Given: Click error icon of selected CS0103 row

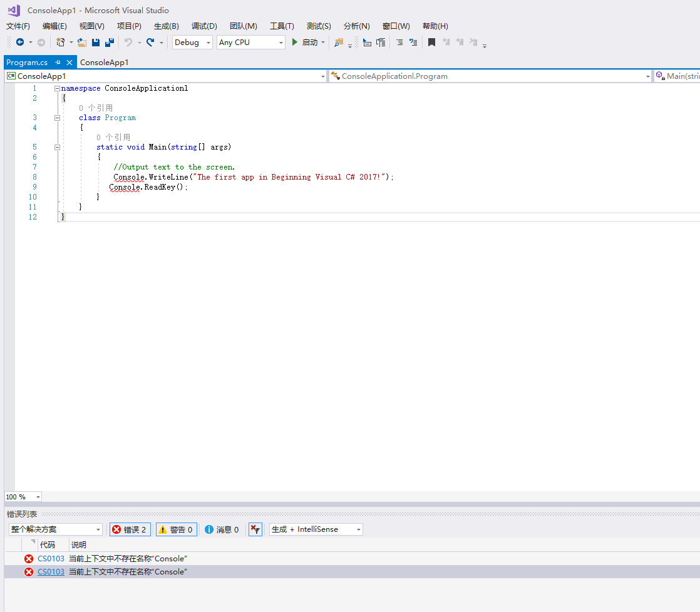Looking at the screenshot, I should click(x=29, y=572).
